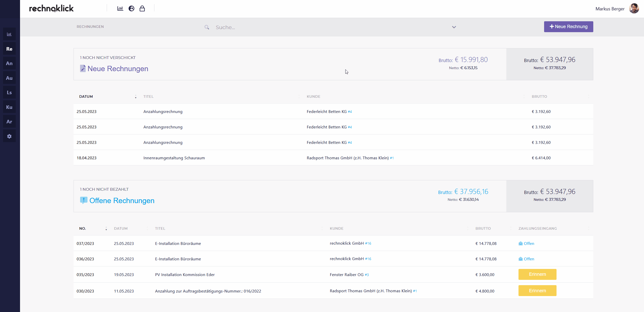Open the Ku section in sidebar

point(9,107)
